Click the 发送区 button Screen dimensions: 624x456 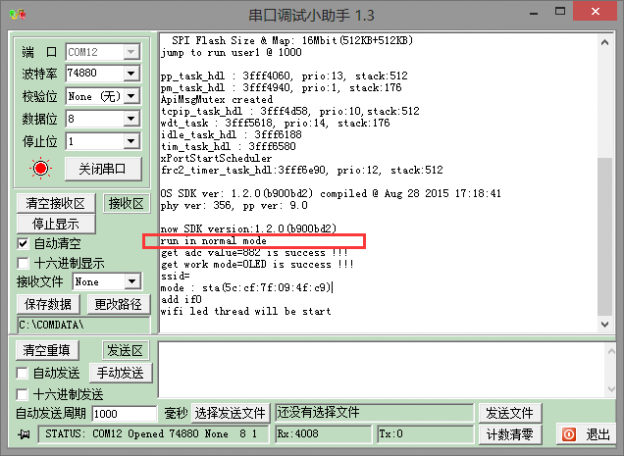(x=125, y=351)
